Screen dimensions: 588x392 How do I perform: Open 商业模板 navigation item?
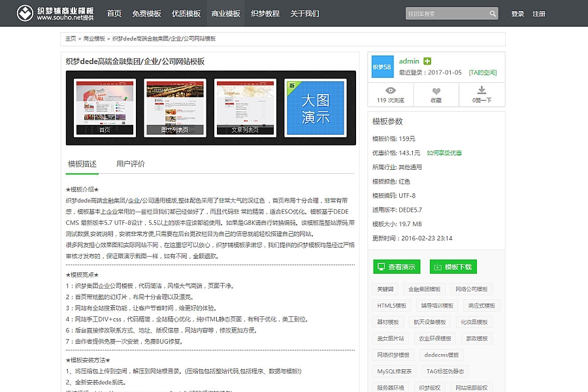(x=226, y=14)
